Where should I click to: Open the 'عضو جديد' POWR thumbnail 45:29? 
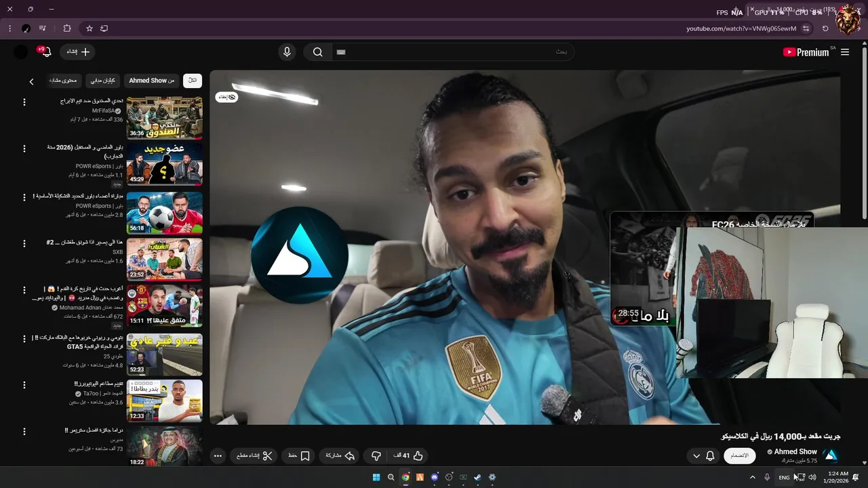tap(164, 164)
